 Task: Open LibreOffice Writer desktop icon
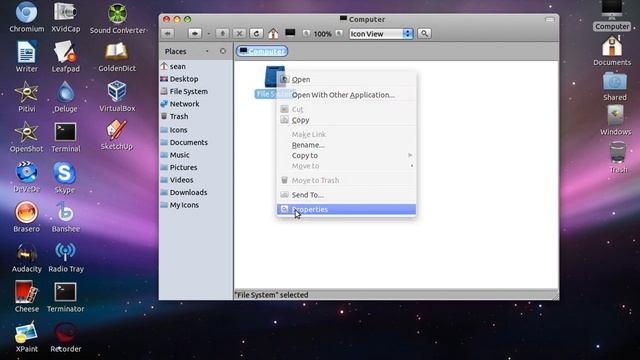tap(27, 57)
